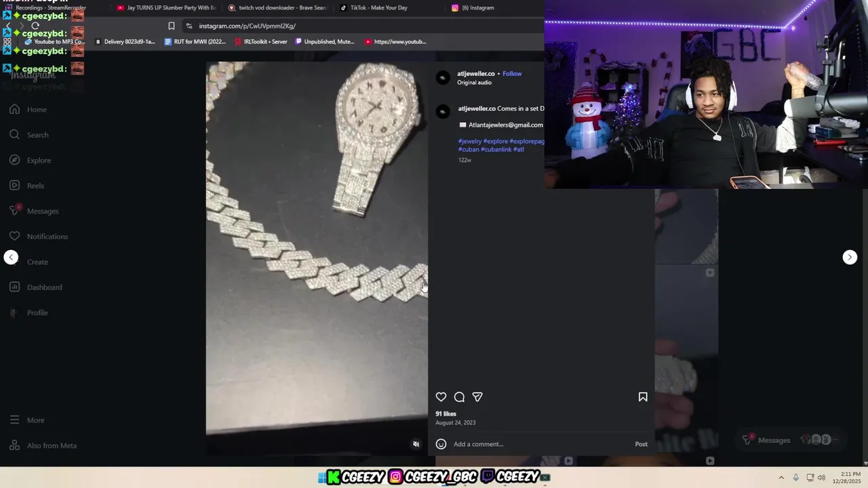Reload the page with the refresh icon
Image resolution: width=868 pixels, height=488 pixels.
(x=35, y=26)
